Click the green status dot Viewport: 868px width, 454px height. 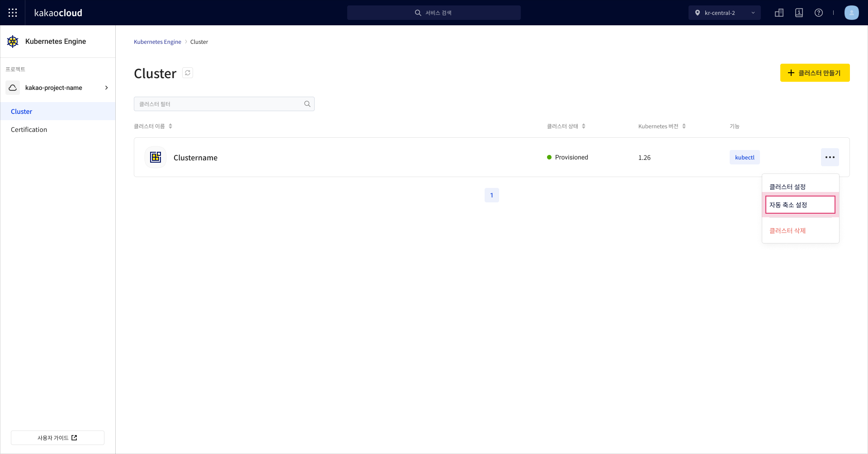549,157
